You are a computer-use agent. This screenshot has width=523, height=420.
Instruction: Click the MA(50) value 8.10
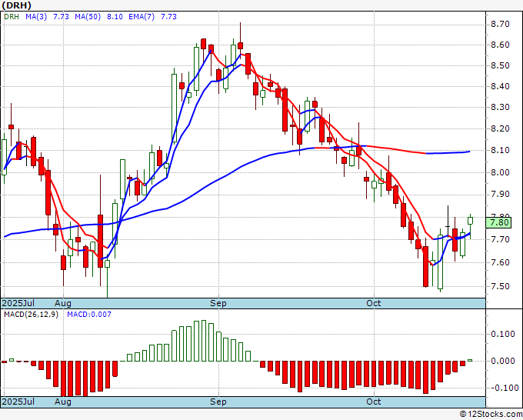point(115,17)
